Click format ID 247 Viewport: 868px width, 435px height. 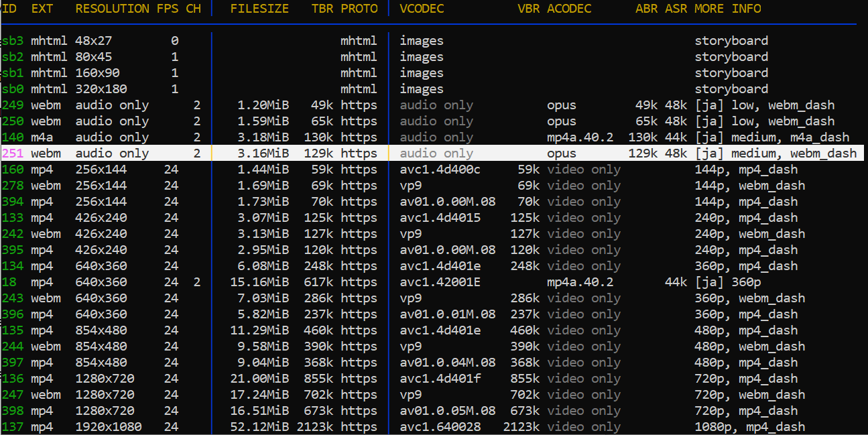click(x=13, y=395)
